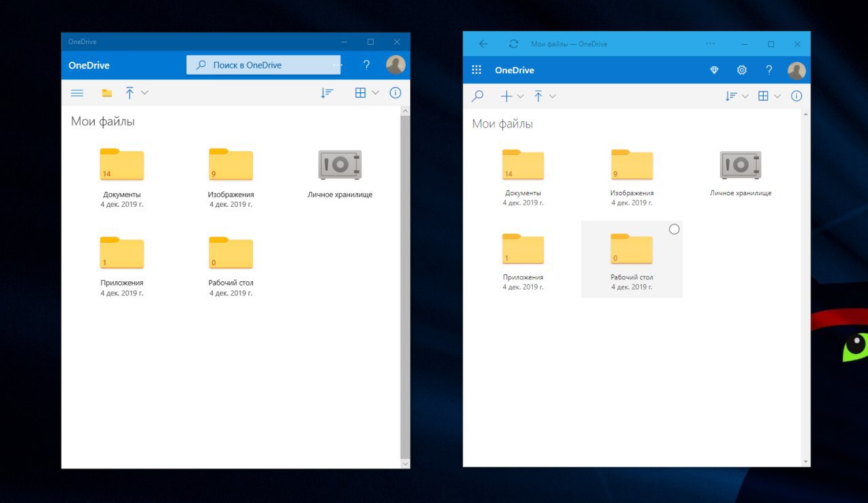
Task: Open Документы folder in right window
Action: click(x=523, y=165)
